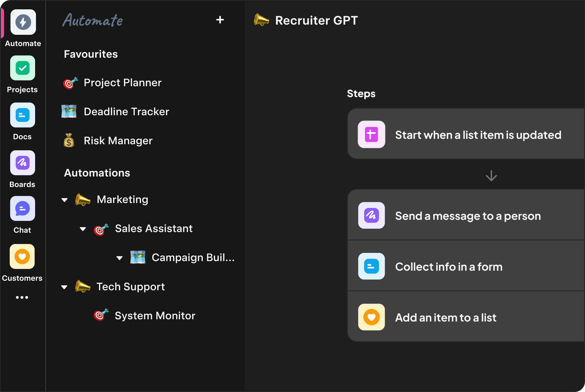Open the Docs app icon
This screenshot has width=585, height=392.
[23, 115]
